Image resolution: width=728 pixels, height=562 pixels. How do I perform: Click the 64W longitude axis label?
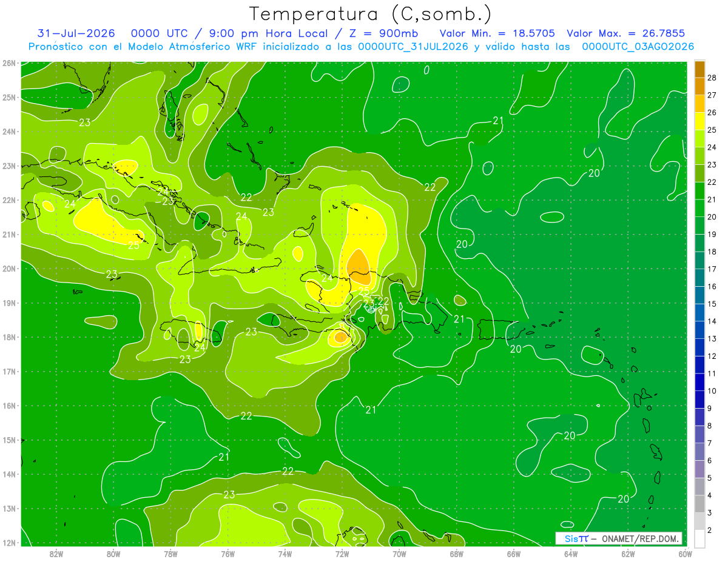click(x=570, y=553)
